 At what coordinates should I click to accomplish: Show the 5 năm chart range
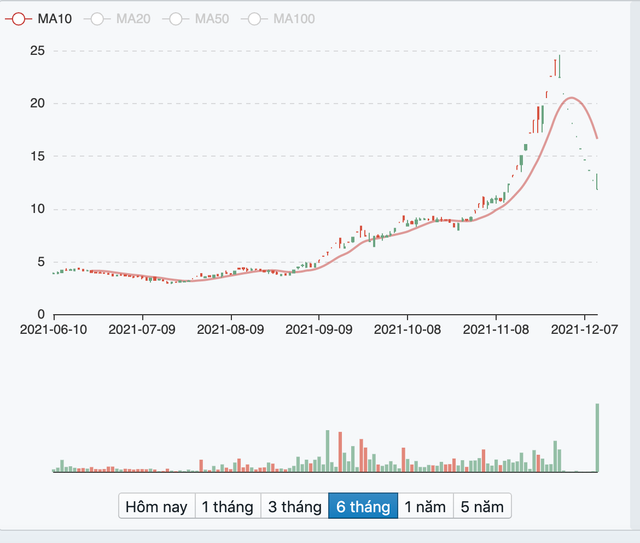pyautogui.click(x=481, y=506)
